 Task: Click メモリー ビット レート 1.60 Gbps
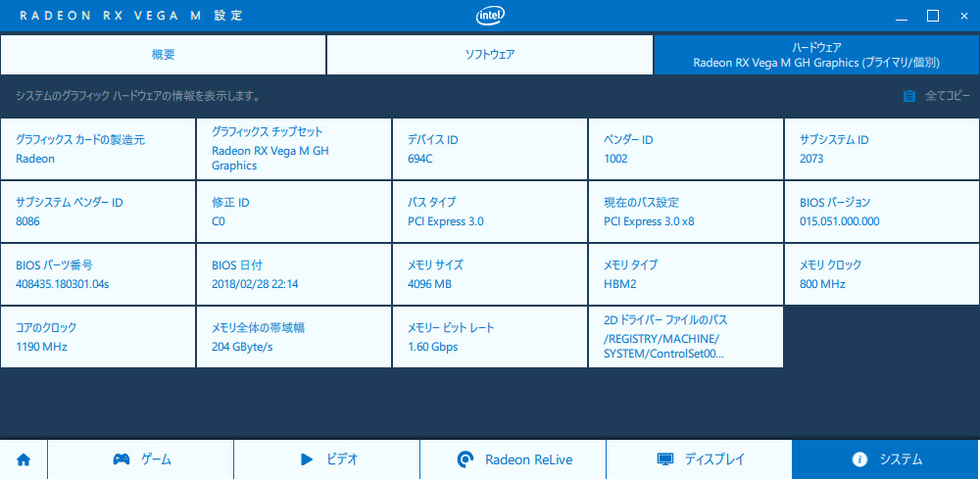tap(432, 347)
